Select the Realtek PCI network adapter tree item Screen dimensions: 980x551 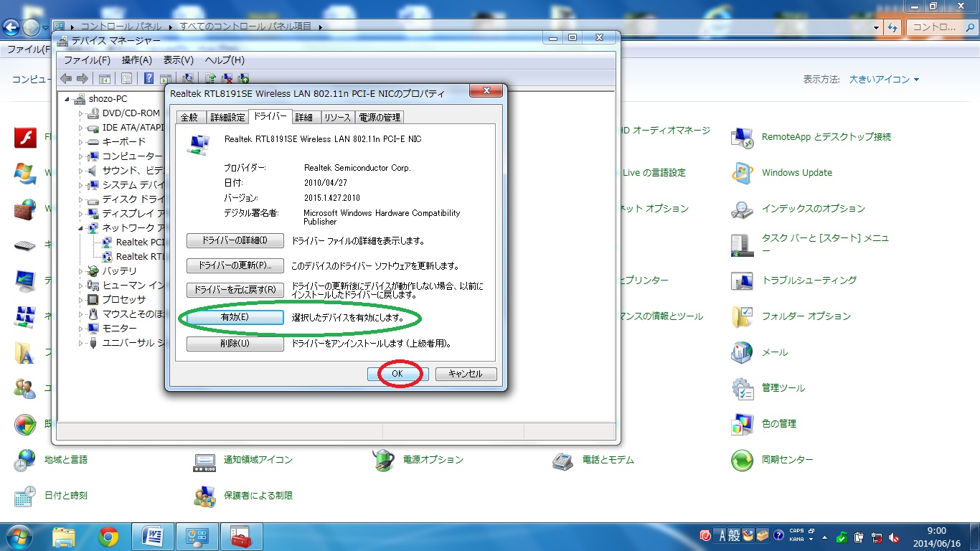point(133,242)
